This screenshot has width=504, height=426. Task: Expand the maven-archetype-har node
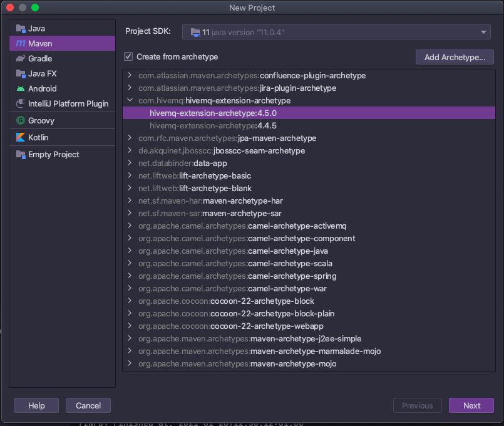130,200
